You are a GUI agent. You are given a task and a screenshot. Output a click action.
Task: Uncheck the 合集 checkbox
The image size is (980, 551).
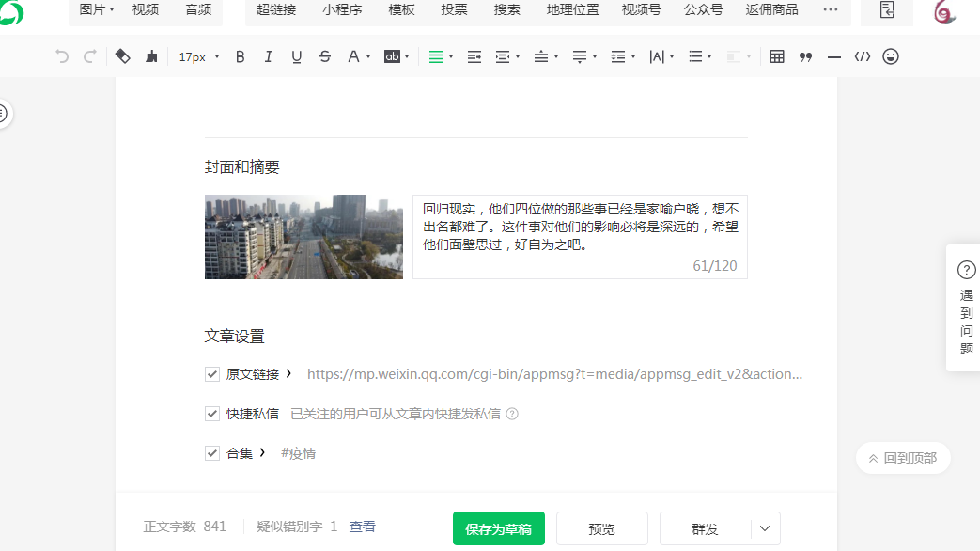tap(211, 453)
